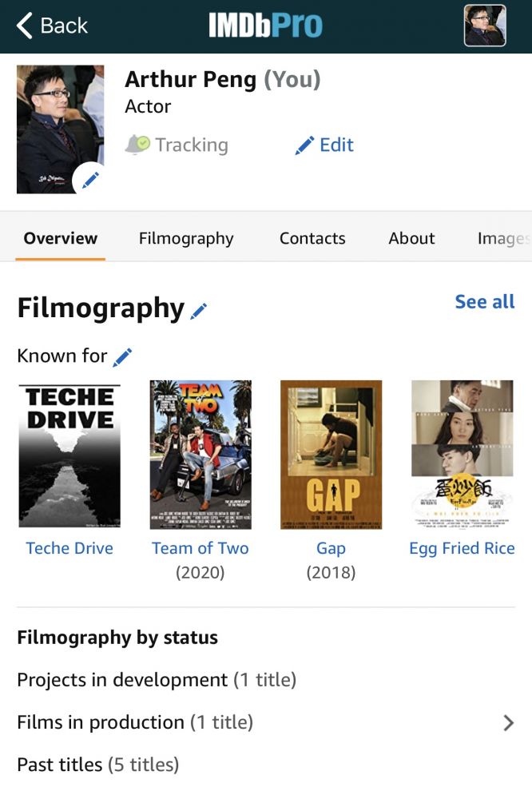Switch to the Filmography tab
Viewport: 532px width, 799px height.
point(186,238)
